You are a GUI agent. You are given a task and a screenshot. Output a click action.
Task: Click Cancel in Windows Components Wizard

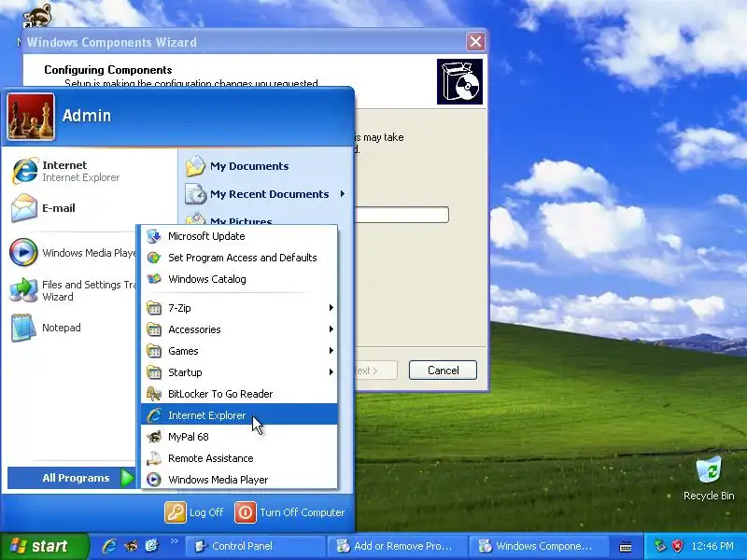443,370
